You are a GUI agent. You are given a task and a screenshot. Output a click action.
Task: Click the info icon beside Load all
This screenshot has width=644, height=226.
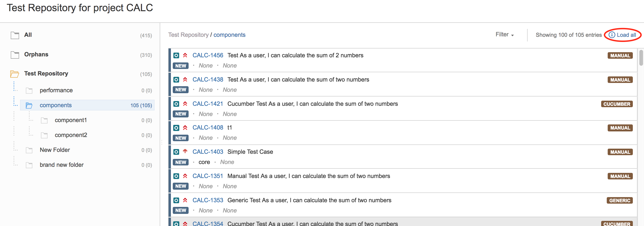click(x=612, y=35)
